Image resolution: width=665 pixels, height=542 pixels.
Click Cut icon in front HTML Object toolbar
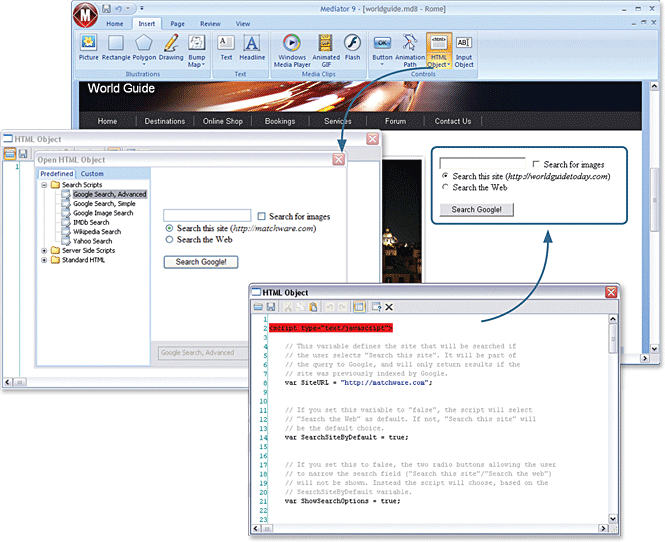pos(288,307)
